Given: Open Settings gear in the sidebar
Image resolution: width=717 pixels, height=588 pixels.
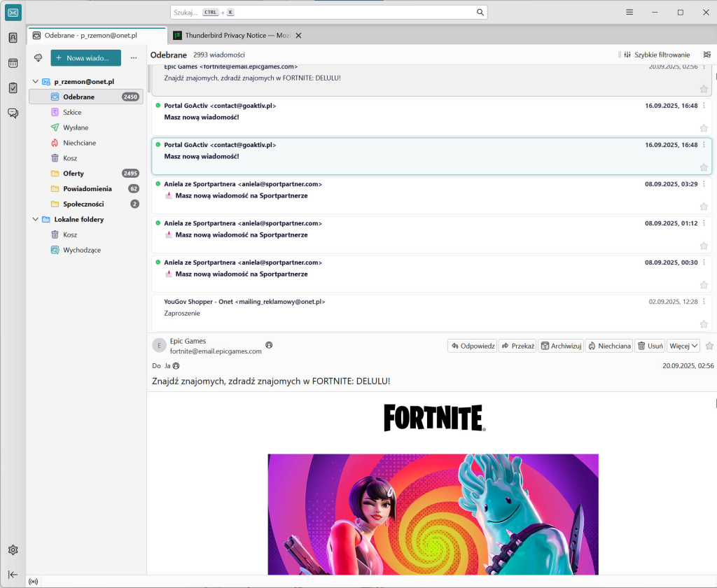Looking at the screenshot, I should [x=13, y=549].
